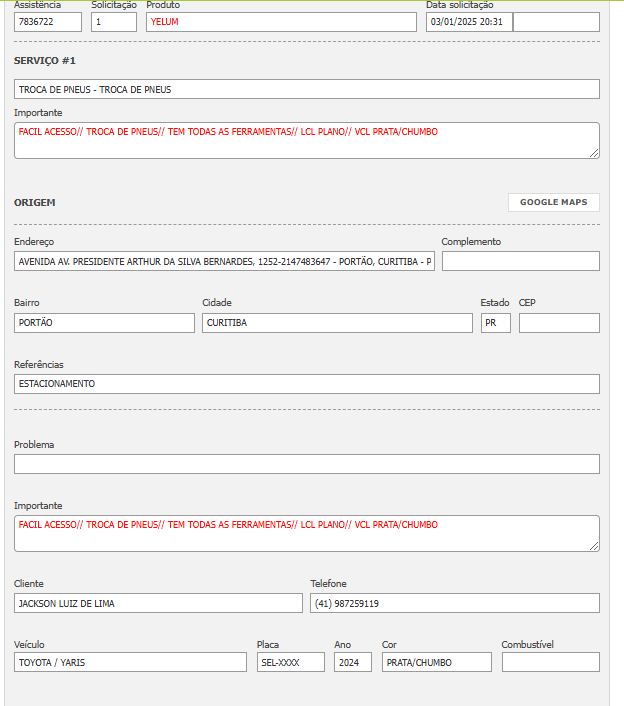The height and width of the screenshot is (706, 624).
Task: Click the Referências field with ESTACIONAMENTO
Action: pyautogui.click(x=307, y=384)
